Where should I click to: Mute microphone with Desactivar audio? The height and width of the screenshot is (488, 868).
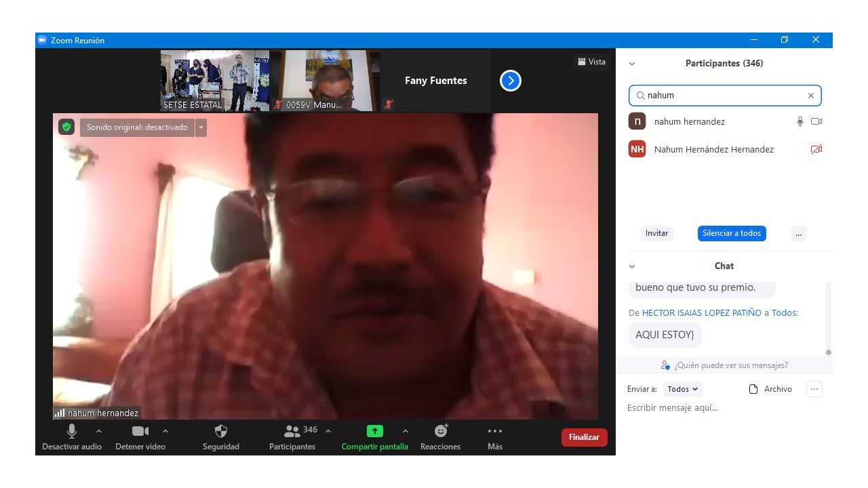pos(72,437)
